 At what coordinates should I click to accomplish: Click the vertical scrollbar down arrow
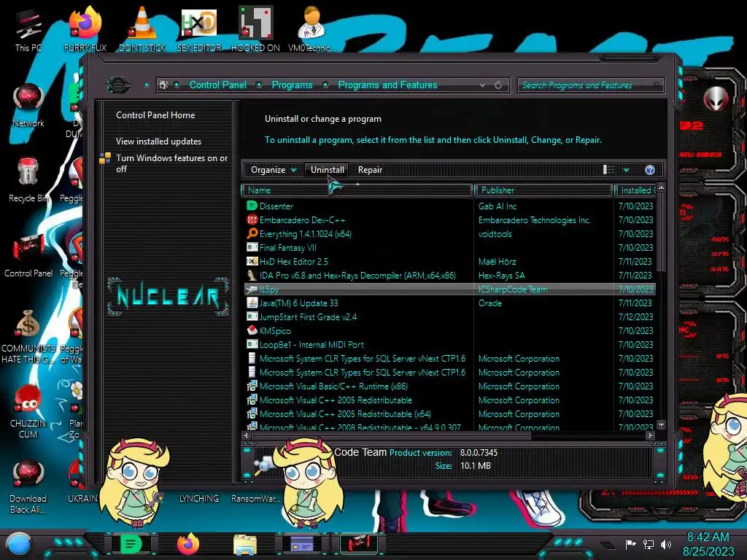661,424
